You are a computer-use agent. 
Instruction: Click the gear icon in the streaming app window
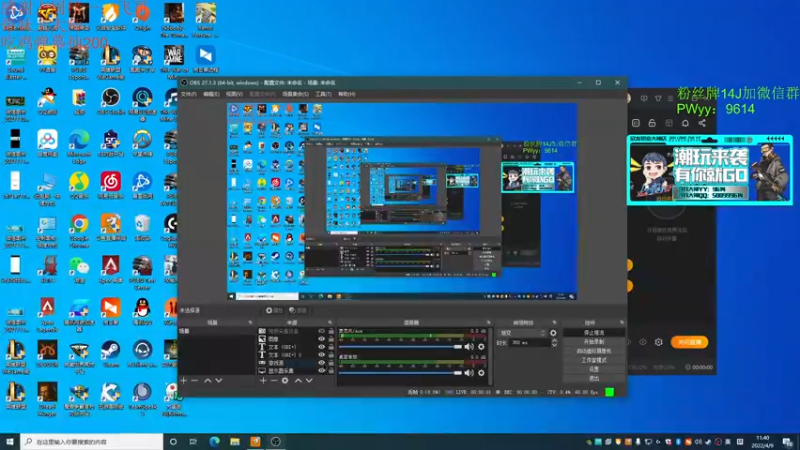point(659,342)
